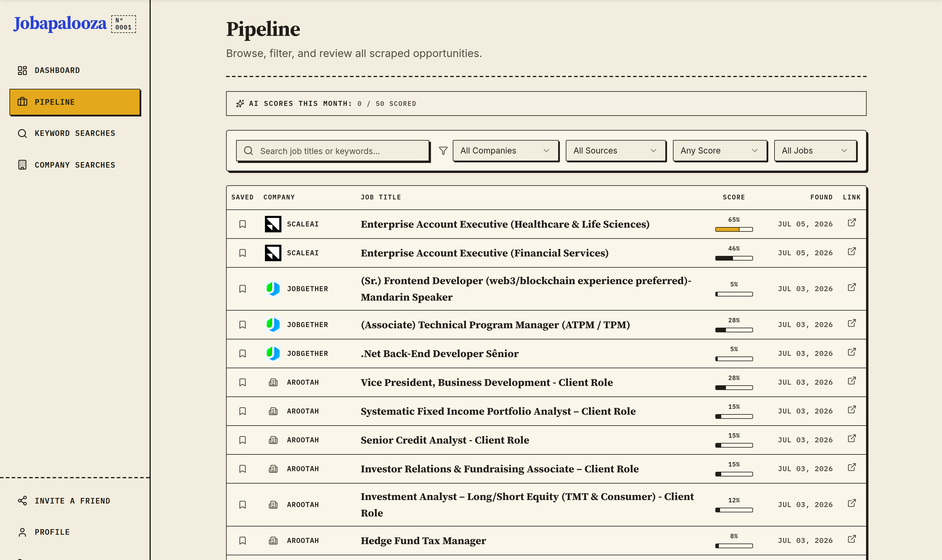Click Jobgether logo in Frontend Developer row

click(x=273, y=289)
